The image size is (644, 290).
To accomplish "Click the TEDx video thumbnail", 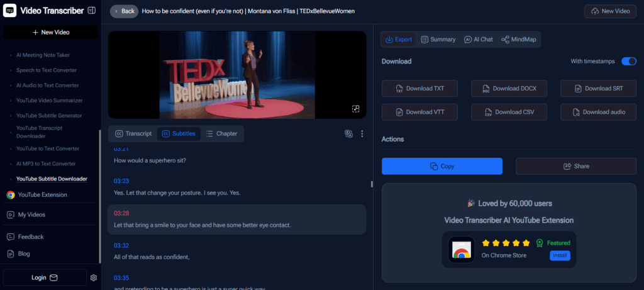I will (x=237, y=75).
